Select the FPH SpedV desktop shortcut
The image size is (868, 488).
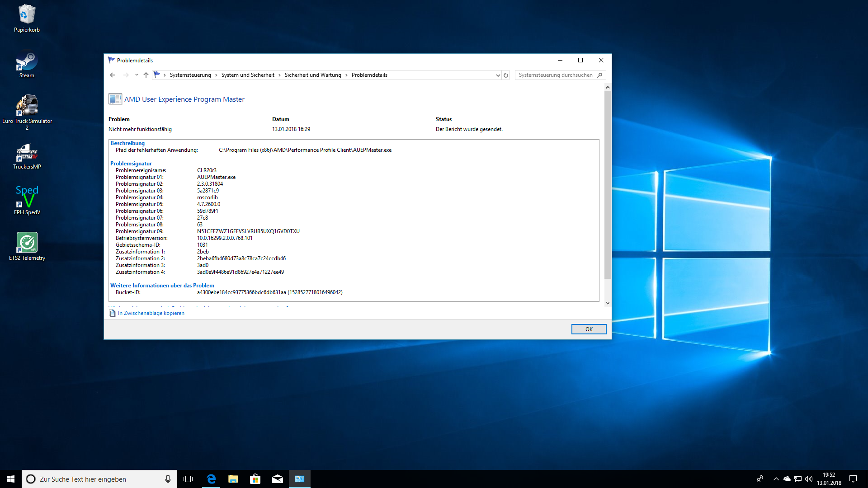click(x=27, y=201)
